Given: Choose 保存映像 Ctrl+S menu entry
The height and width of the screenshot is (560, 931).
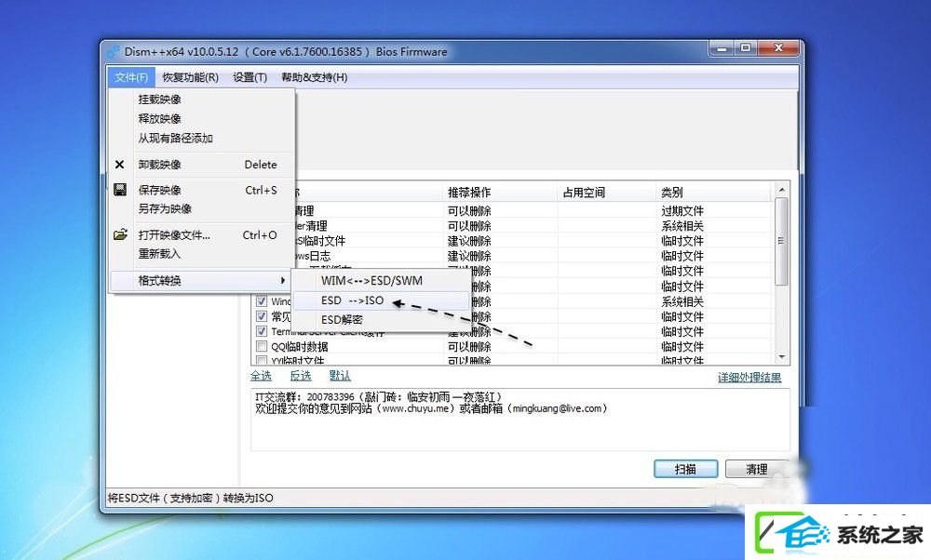Looking at the screenshot, I should point(202,190).
